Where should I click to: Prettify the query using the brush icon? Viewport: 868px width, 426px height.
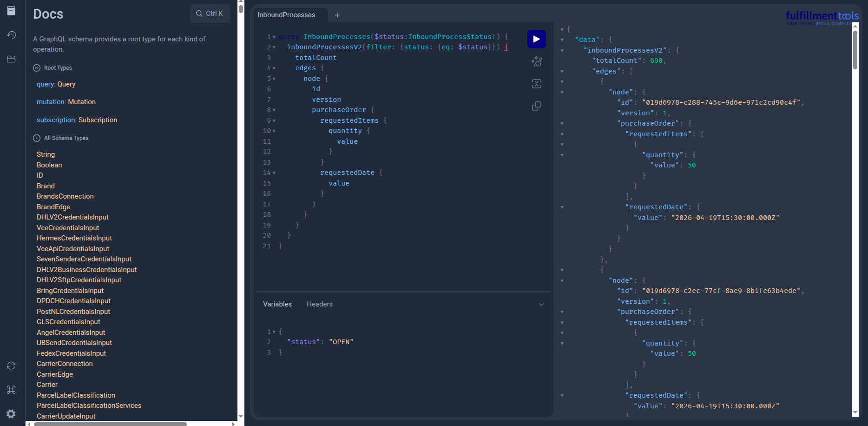537,61
